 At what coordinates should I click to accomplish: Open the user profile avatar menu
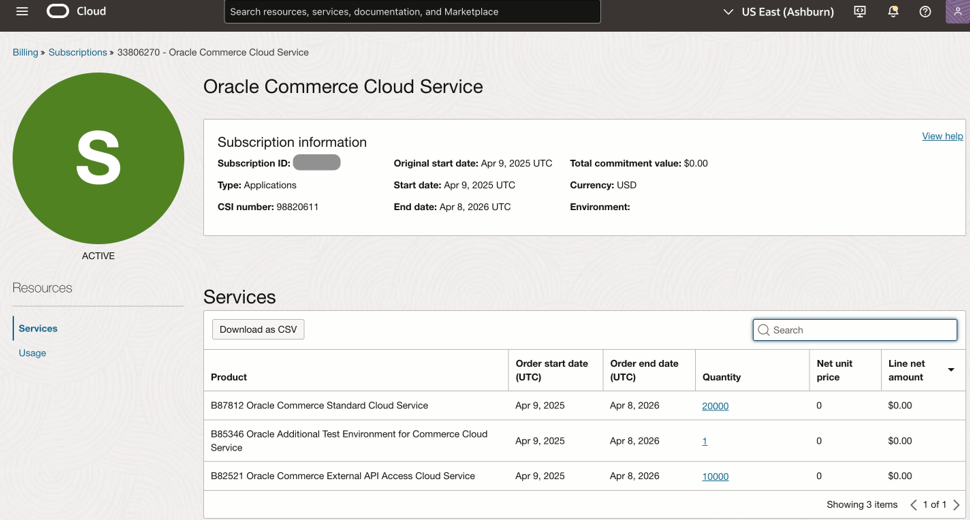(958, 11)
